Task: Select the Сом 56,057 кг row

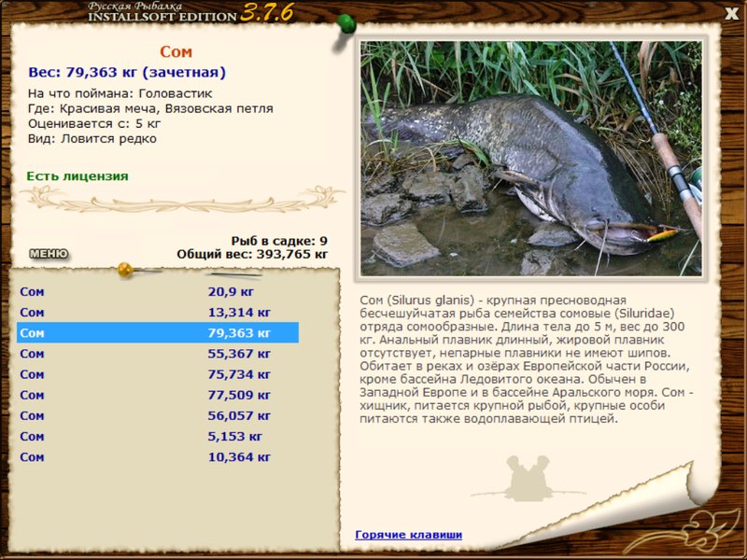Action: (x=158, y=415)
